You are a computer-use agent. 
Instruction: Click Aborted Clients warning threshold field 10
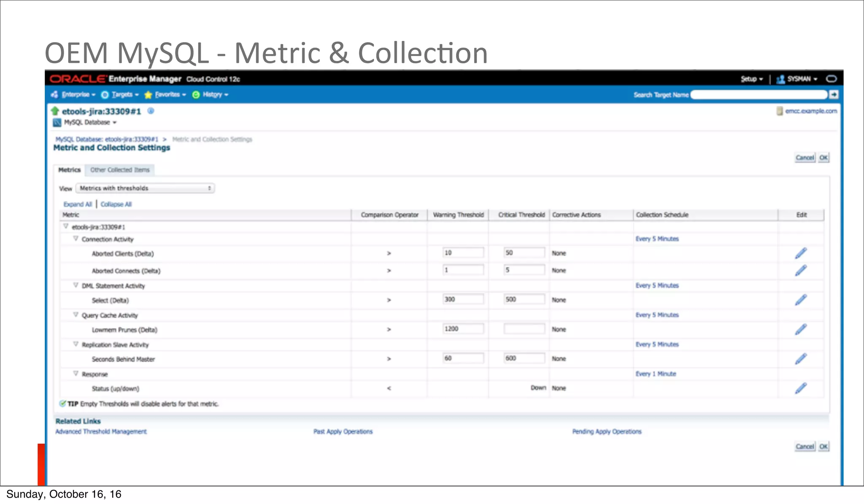click(463, 253)
